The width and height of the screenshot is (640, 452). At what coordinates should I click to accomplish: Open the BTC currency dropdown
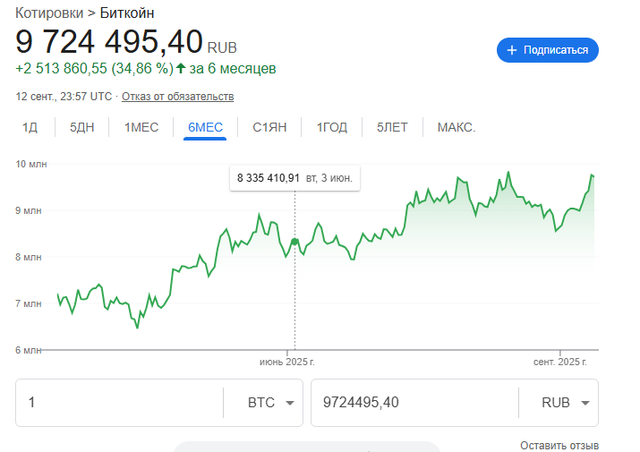tap(271, 403)
